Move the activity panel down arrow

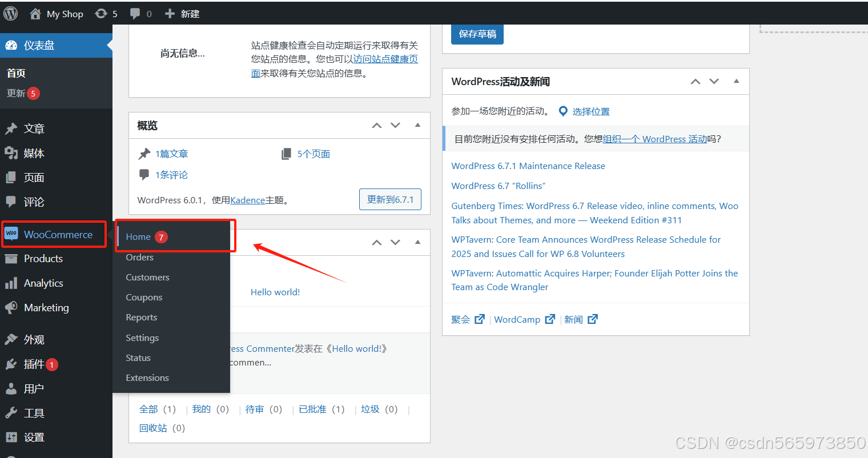[395, 242]
